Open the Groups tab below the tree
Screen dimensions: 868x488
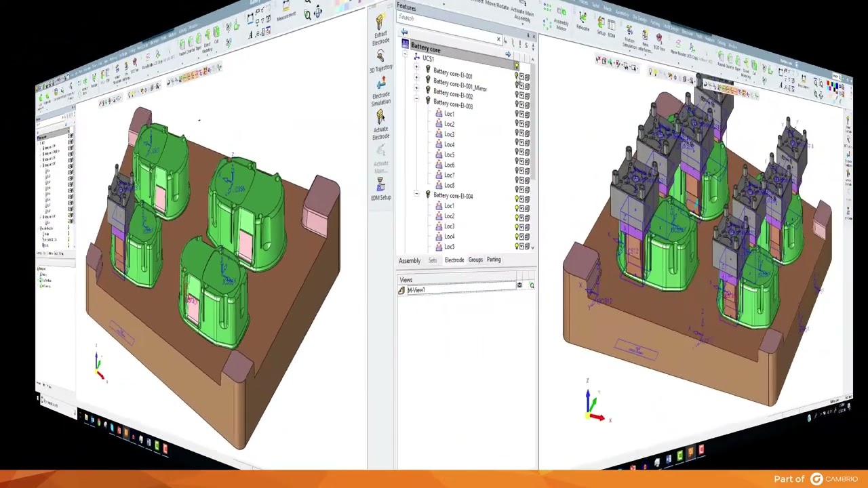pyautogui.click(x=475, y=260)
